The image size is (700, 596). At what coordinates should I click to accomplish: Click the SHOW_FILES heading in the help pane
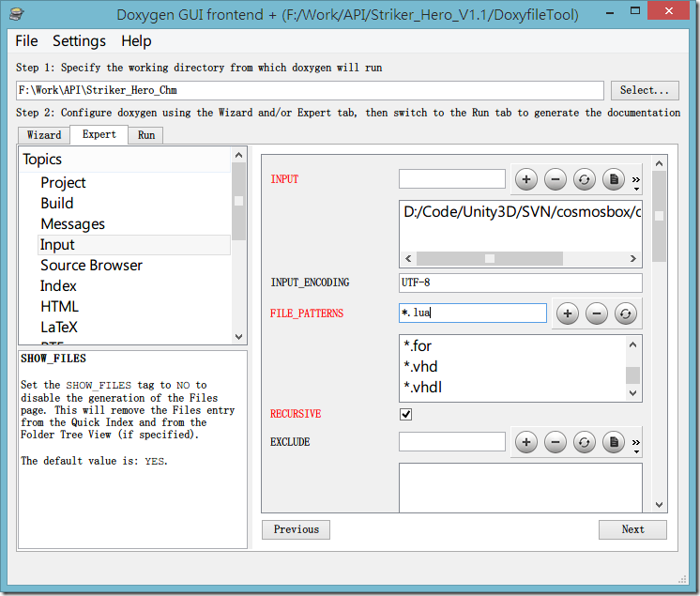point(53,359)
